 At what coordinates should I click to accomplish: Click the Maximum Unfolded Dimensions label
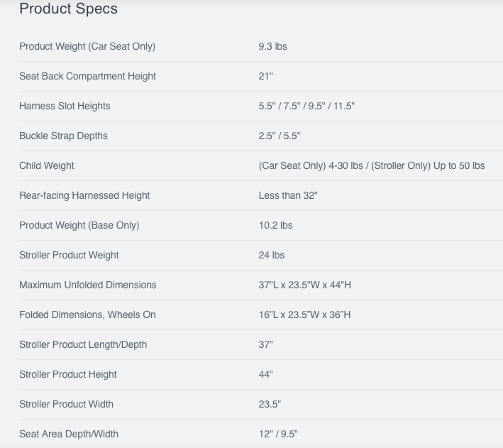[87, 285]
